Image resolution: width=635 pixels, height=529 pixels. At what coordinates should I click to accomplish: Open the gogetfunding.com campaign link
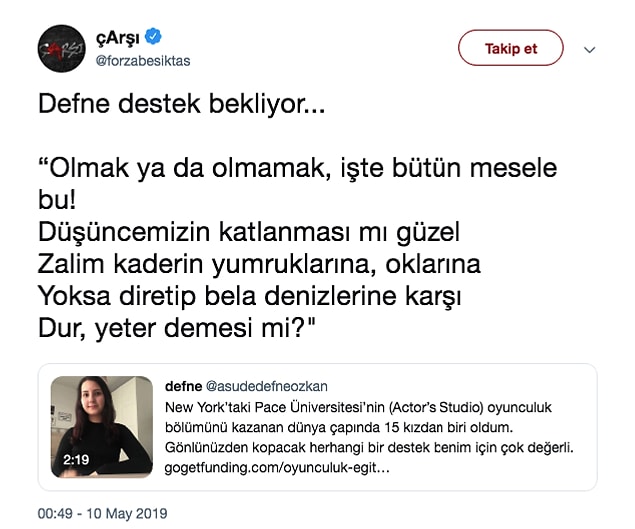277,468
